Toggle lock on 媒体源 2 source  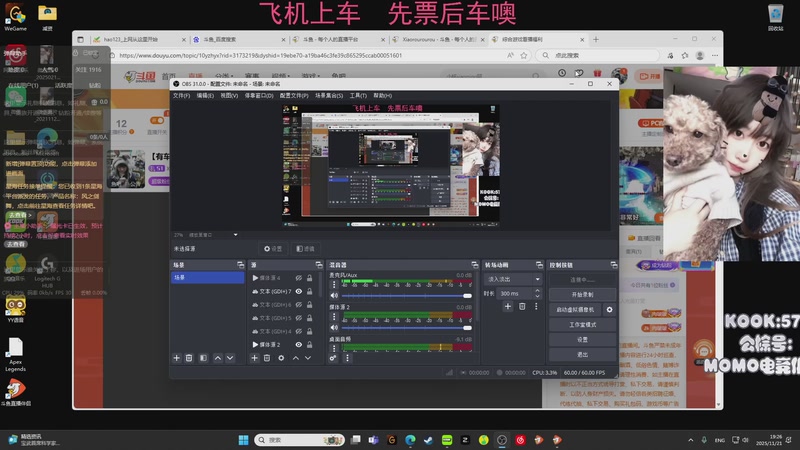point(310,344)
